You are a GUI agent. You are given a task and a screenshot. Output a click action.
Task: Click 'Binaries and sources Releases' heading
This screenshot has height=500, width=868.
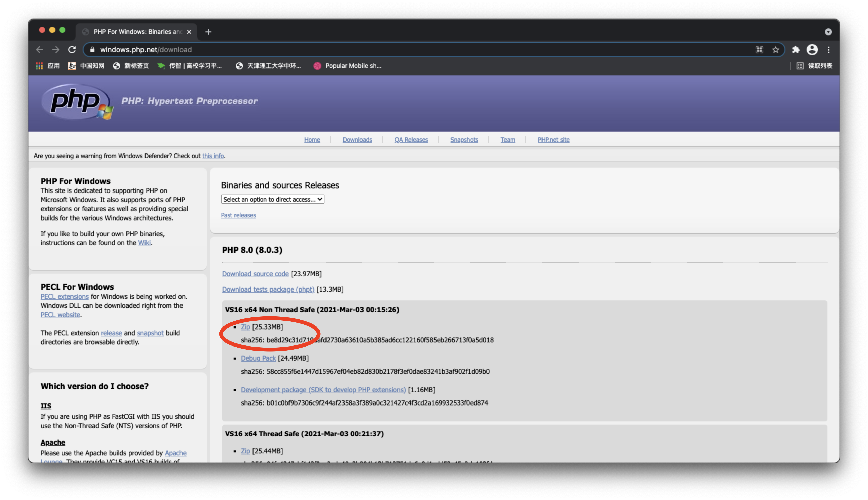click(x=280, y=185)
